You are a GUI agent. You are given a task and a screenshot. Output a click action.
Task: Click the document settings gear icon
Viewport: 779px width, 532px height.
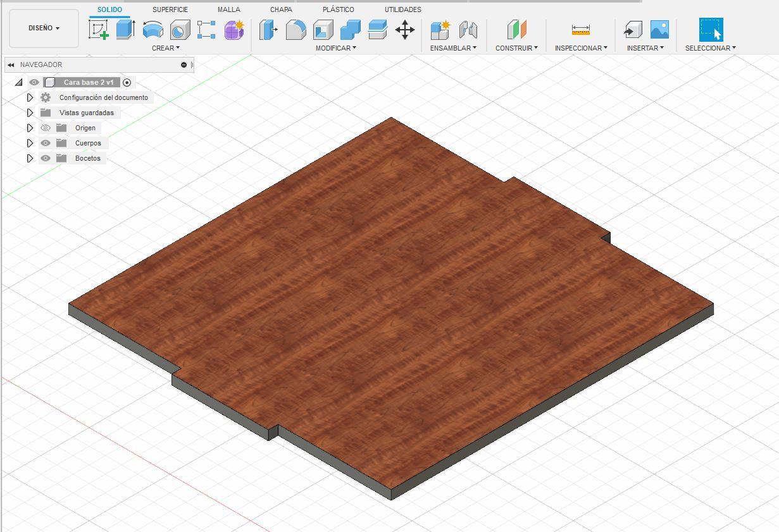(x=46, y=97)
